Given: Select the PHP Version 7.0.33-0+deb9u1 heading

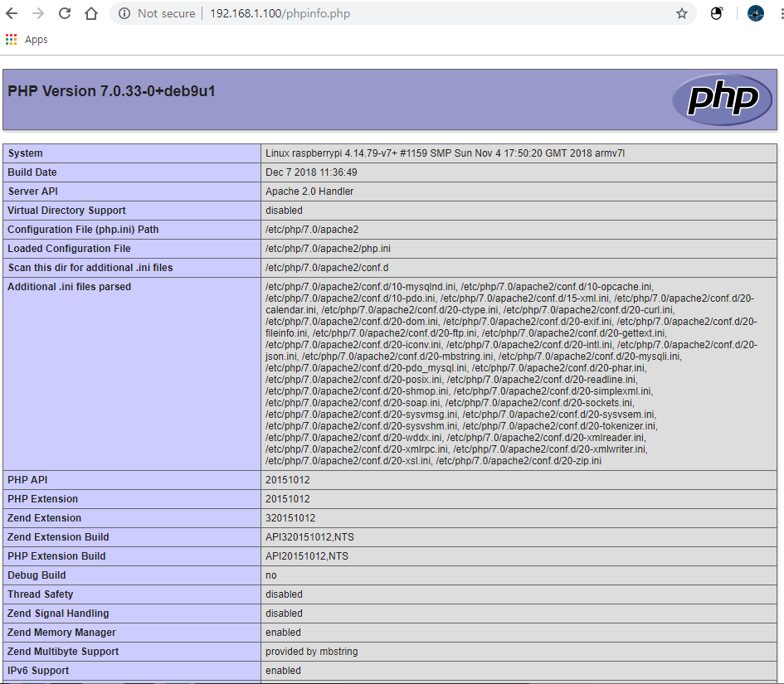Looking at the screenshot, I should (x=111, y=91).
